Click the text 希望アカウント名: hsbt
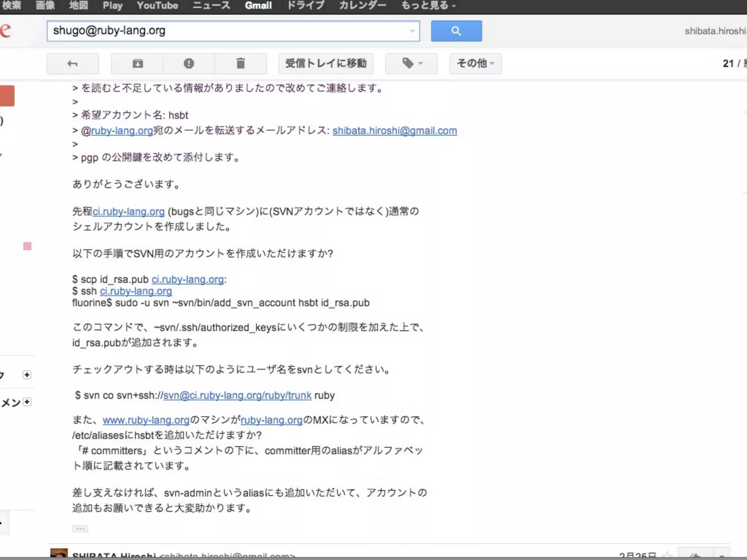 point(134,115)
